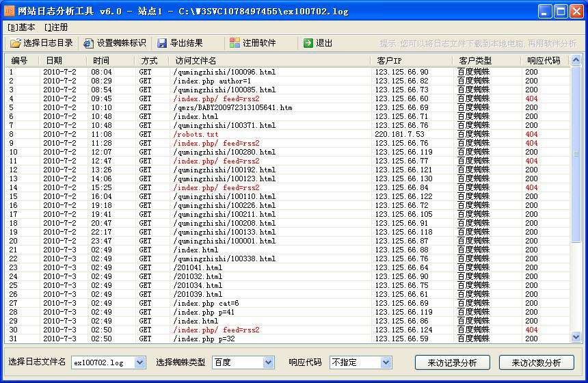This screenshot has width=588, height=383.
Task: Click the 选择日志目录 toolbar label
Action: (x=48, y=43)
